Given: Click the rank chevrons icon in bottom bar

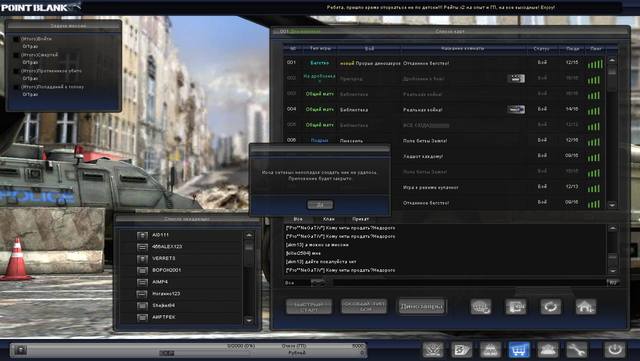Looking at the screenshot, I should click(x=433, y=350).
